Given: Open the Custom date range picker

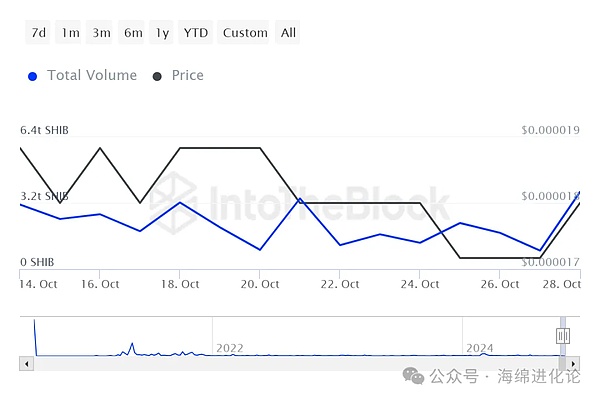Looking at the screenshot, I should (x=245, y=33).
